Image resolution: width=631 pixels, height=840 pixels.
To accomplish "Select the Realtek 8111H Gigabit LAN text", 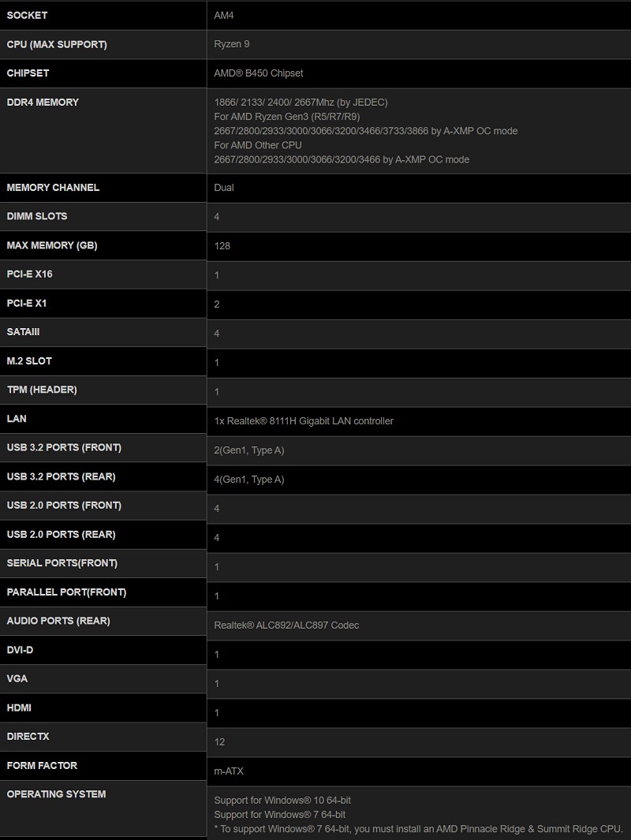I will point(304,421).
